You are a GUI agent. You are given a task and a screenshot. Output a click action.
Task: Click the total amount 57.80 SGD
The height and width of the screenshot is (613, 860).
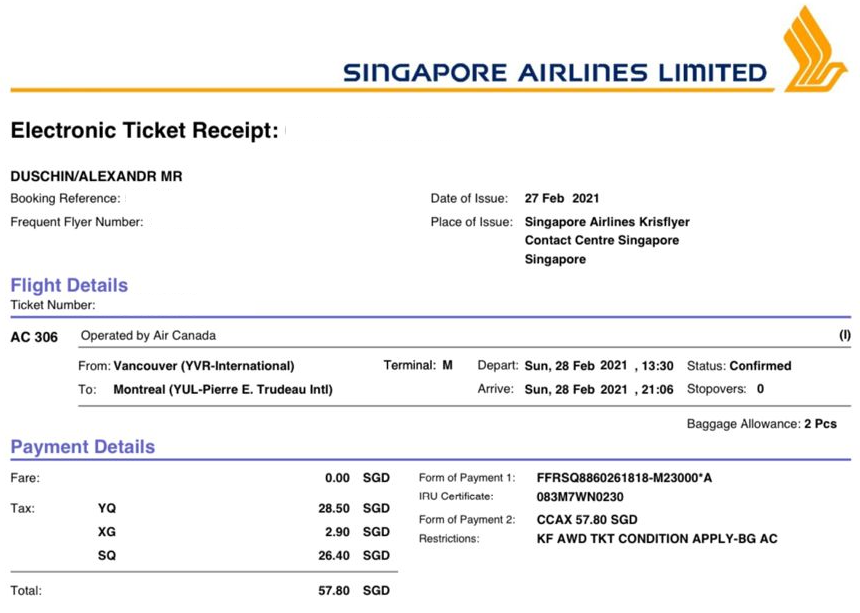coord(353,591)
